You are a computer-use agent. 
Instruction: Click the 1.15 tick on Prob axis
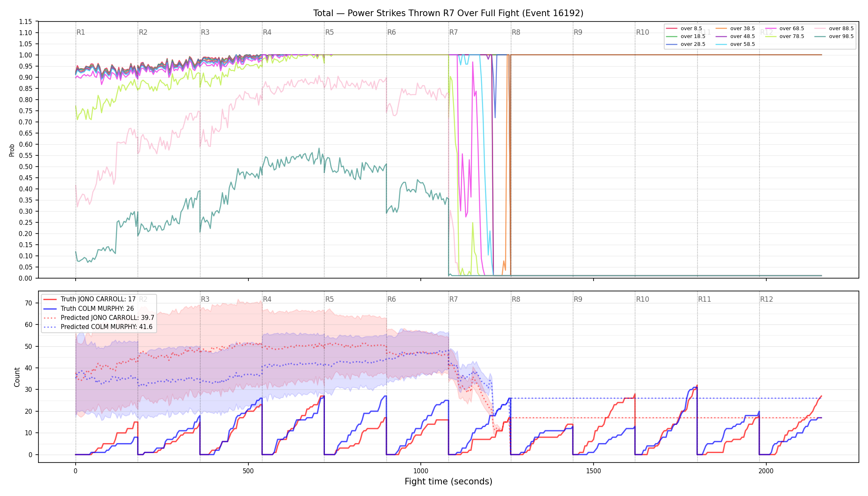click(x=26, y=21)
